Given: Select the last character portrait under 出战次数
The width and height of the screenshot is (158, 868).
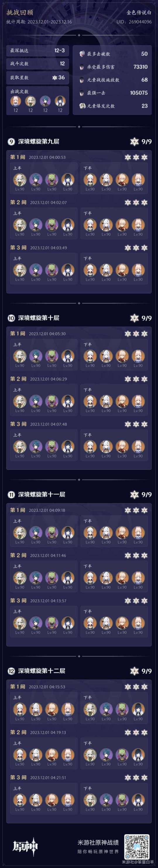Looking at the screenshot, I should [x=60, y=101].
